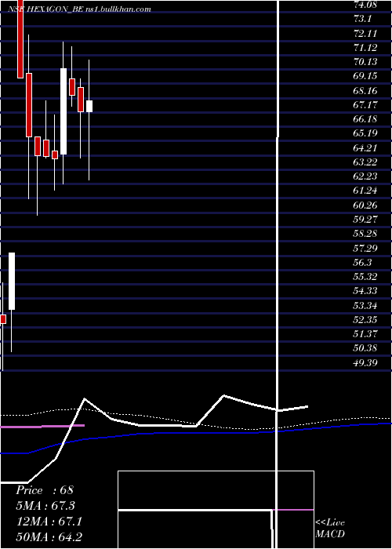This screenshot has width=392, height=549.
Task: Click the 66.18 price axis label
Action: pyautogui.click(x=366, y=118)
